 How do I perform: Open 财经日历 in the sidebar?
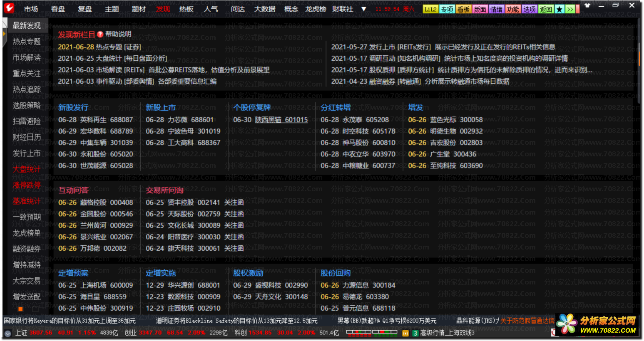coord(27,137)
